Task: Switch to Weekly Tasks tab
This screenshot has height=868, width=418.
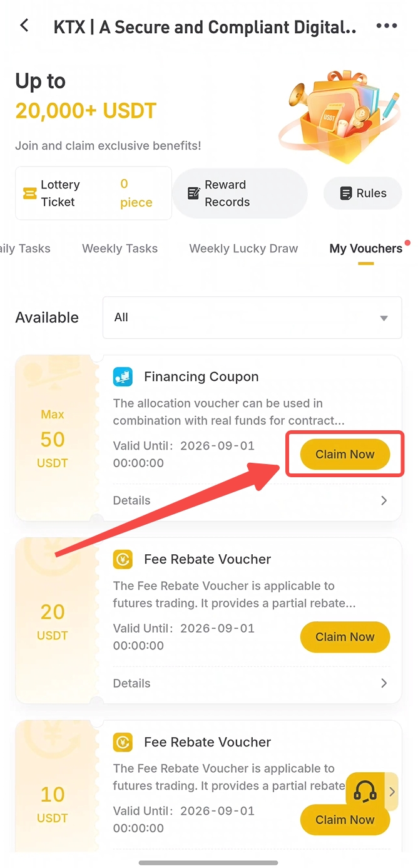Action: click(120, 249)
